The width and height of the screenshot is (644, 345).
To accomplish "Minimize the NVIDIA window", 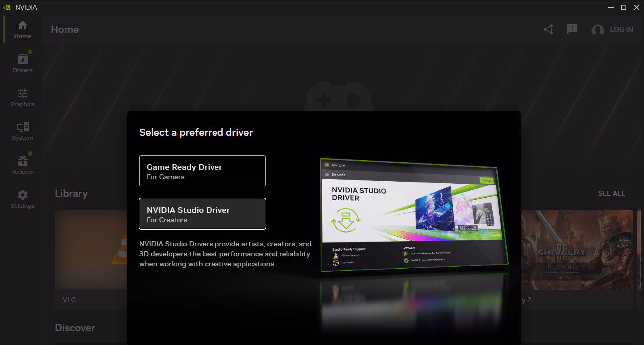I will pyautogui.click(x=611, y=7).
